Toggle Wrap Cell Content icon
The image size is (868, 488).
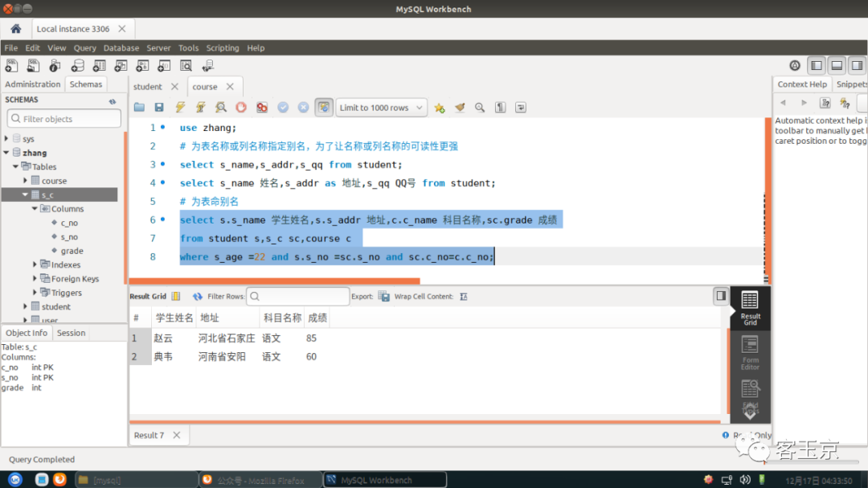[464, 297]
